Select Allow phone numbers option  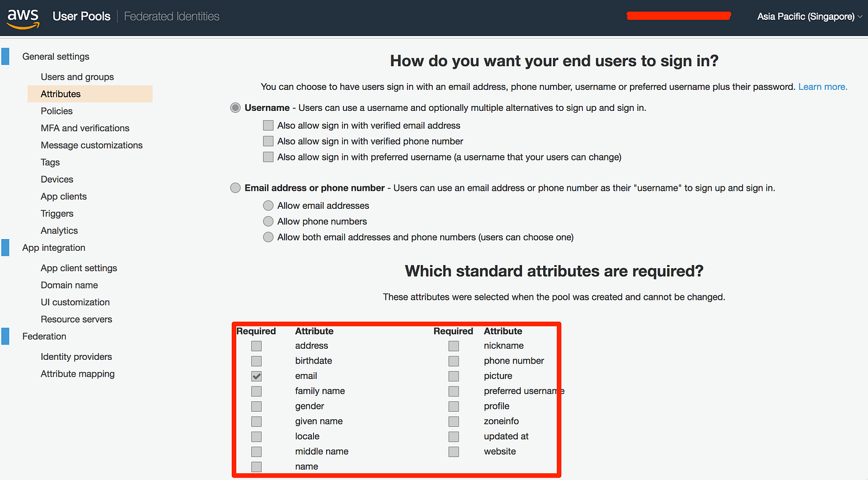tap(268, 221)
